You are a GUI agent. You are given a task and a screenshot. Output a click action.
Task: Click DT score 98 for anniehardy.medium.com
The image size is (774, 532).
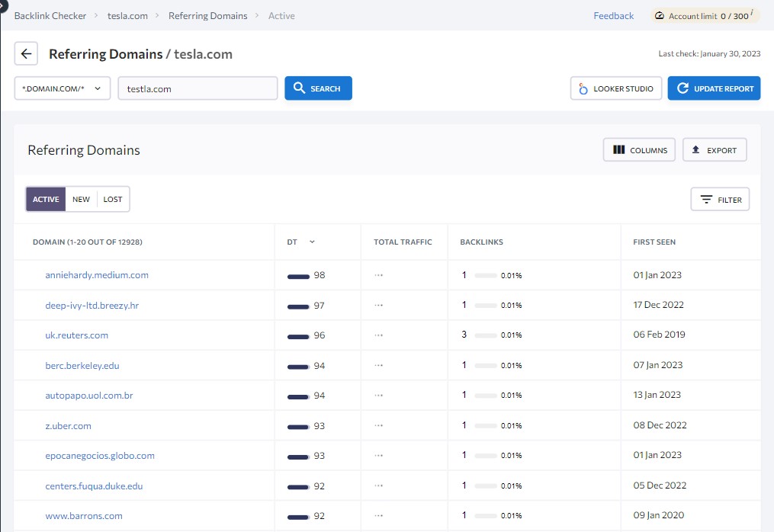click(x=320, y=275)
